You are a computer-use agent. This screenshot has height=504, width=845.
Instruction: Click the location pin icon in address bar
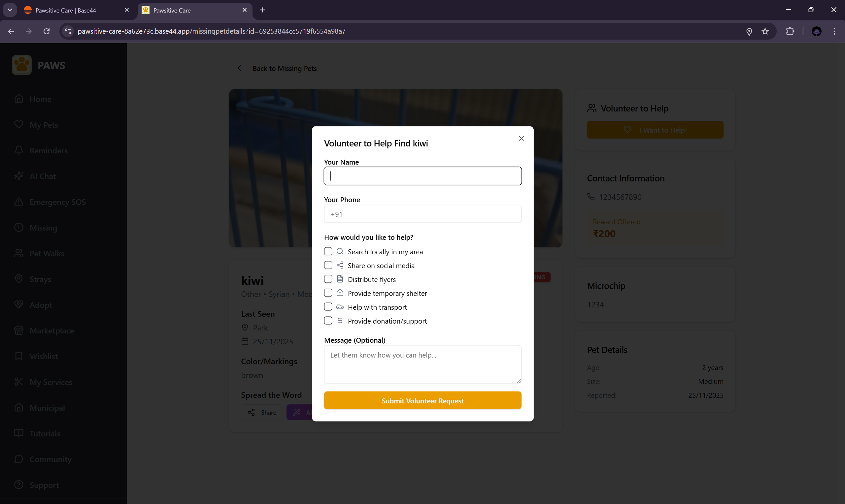(749, 32)
